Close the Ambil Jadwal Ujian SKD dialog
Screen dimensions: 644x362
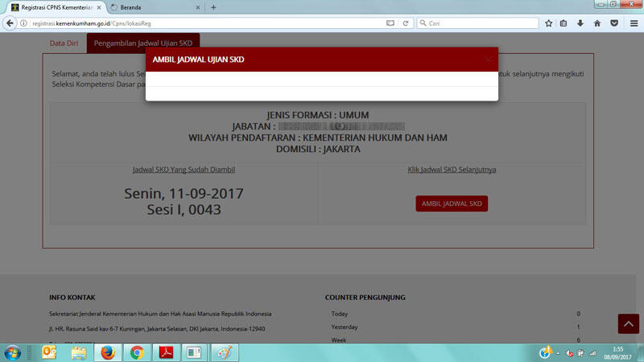(x=488, y=60)
